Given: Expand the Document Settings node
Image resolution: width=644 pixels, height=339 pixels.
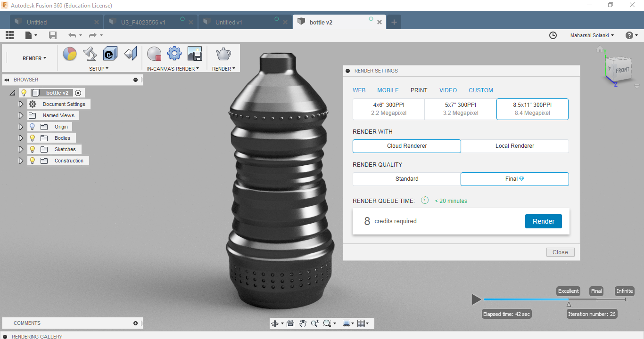Looking at the screenshot, I should pos(21,104).
